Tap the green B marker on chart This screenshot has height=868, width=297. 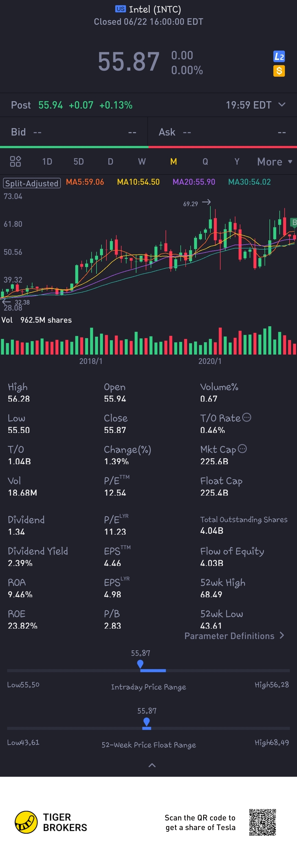pos(293,222)
